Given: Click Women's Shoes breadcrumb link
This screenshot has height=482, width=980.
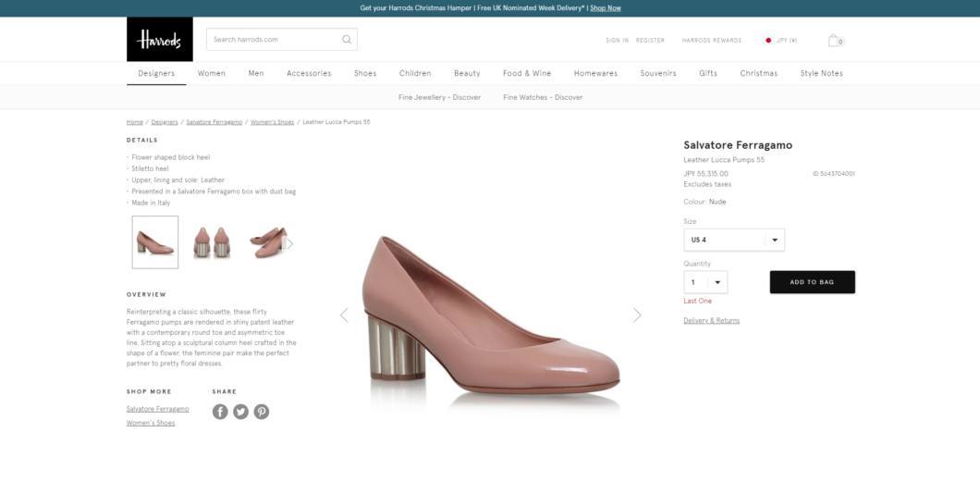Looking at the screenshot, I should pos(272,122).
